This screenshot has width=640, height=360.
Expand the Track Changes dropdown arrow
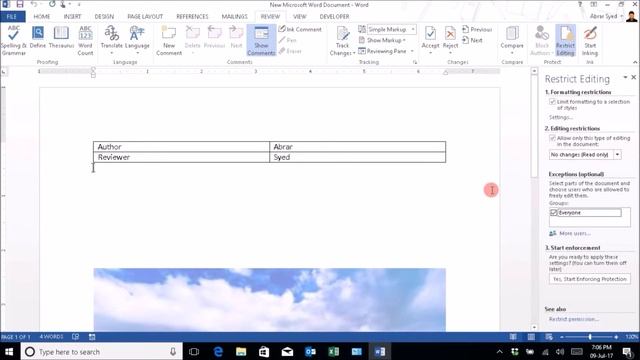click(353, 53)
